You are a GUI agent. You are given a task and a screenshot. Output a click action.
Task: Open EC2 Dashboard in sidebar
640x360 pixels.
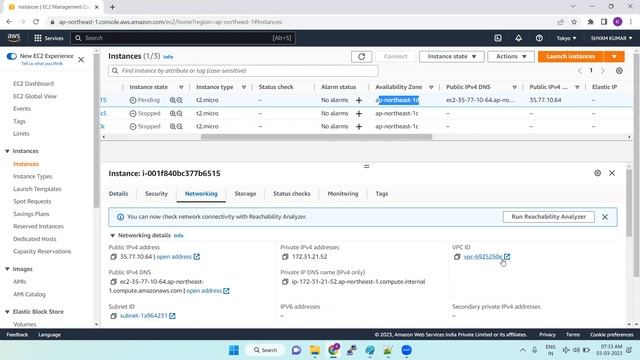[33, 84]
